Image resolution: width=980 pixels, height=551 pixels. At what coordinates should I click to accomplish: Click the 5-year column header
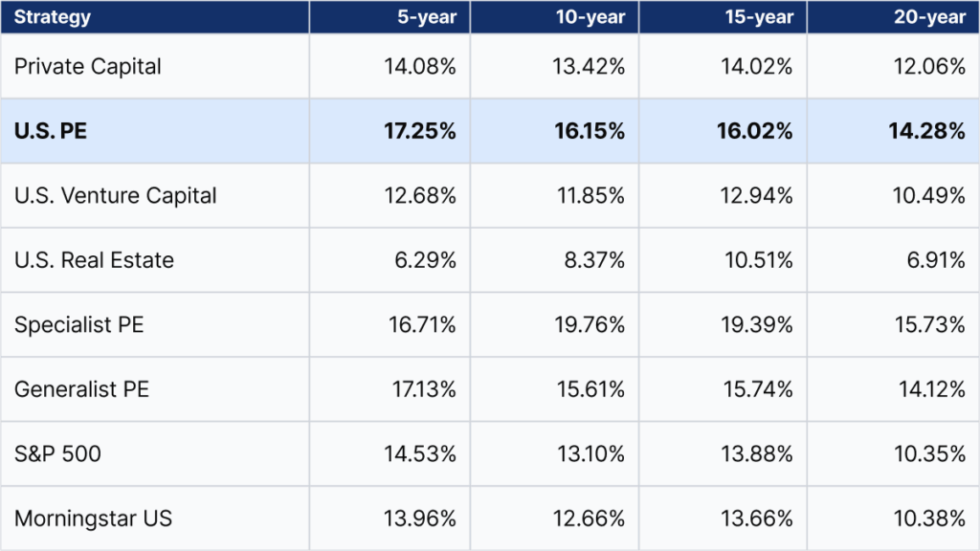pos(426,17)
